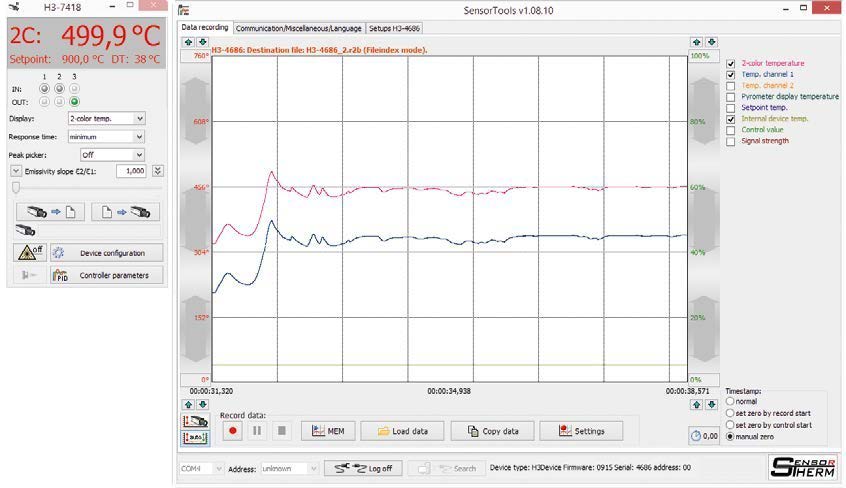Click bottom-left green up arrow below temperature axis

click(x=188, y=404)
